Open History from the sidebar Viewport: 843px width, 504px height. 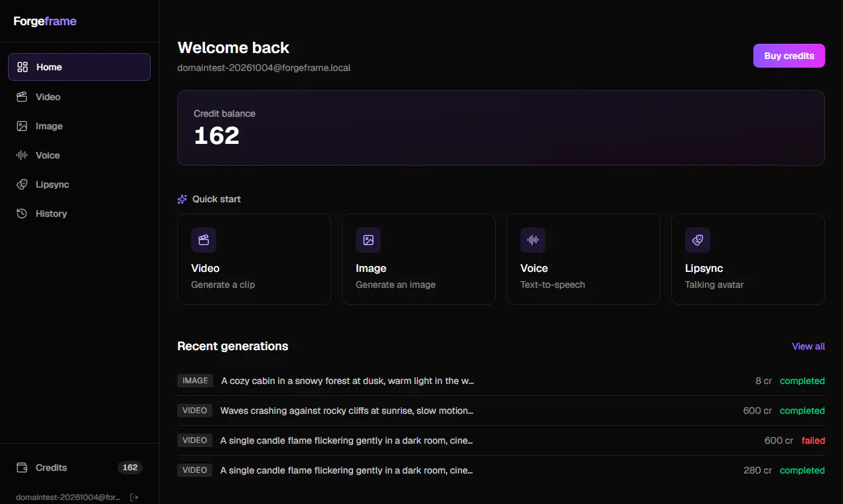(80, 214)
